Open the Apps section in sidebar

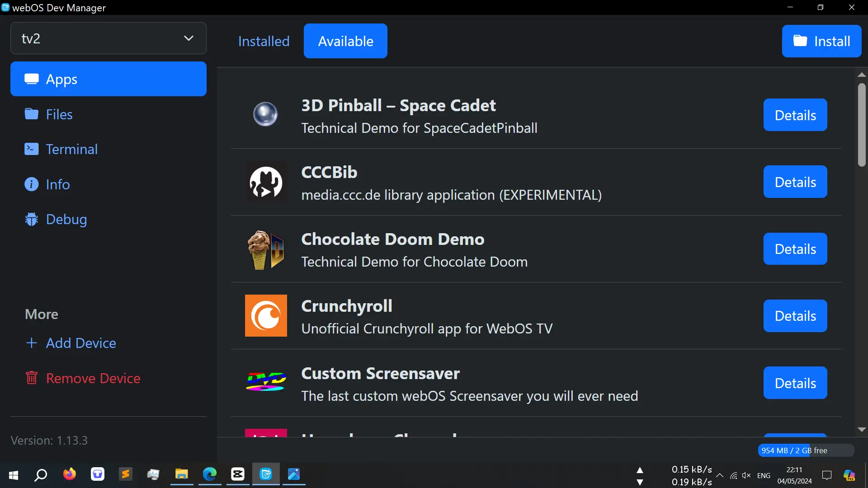pos(108,79)
